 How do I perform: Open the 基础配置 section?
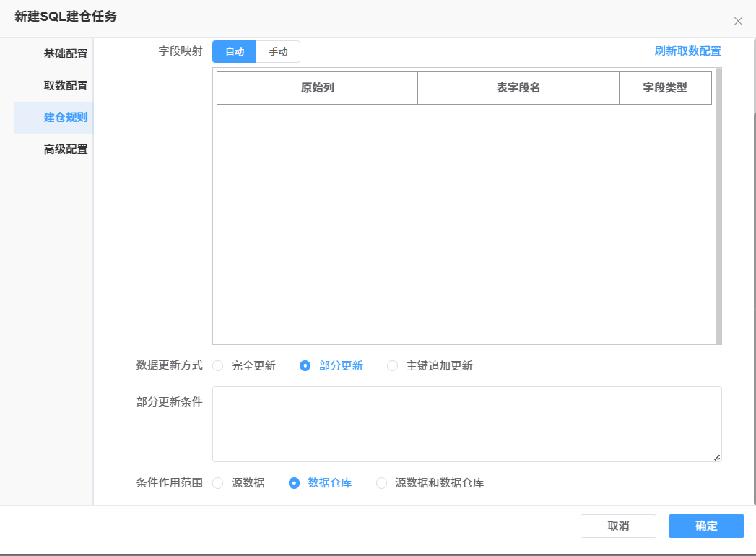pyautogui.click(x=65, y=54)
